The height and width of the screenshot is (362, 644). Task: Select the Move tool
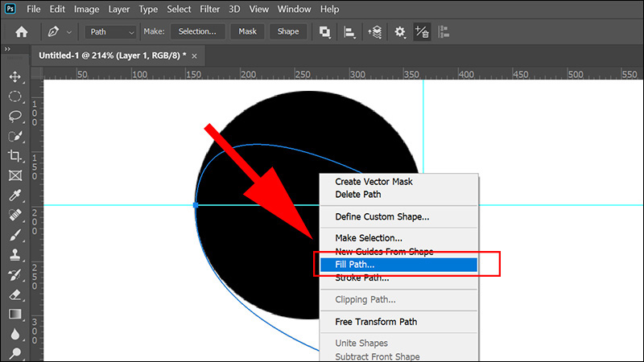pyautogui.click(x=15, y=76)
